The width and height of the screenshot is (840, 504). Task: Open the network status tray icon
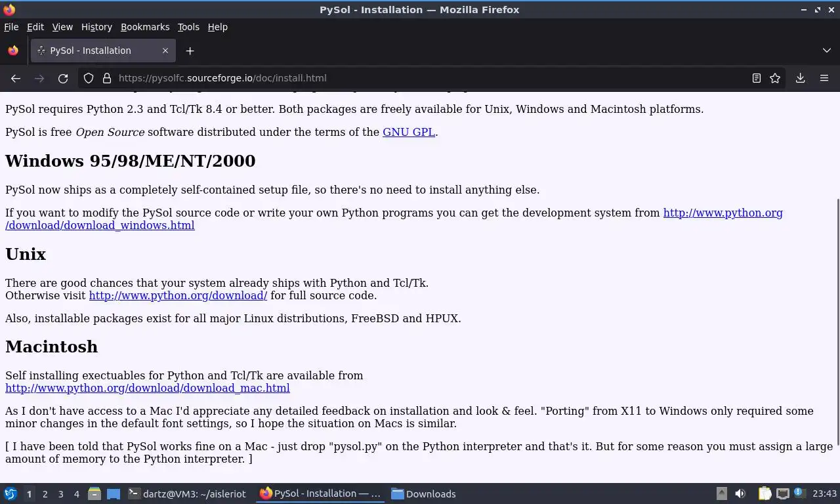pyautogui.click(x=782, y=493)
